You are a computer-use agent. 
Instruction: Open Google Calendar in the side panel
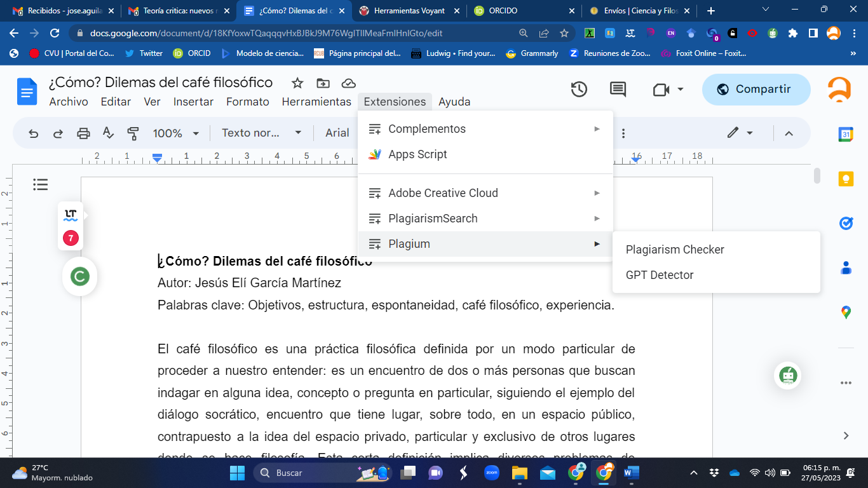(846, 134)
